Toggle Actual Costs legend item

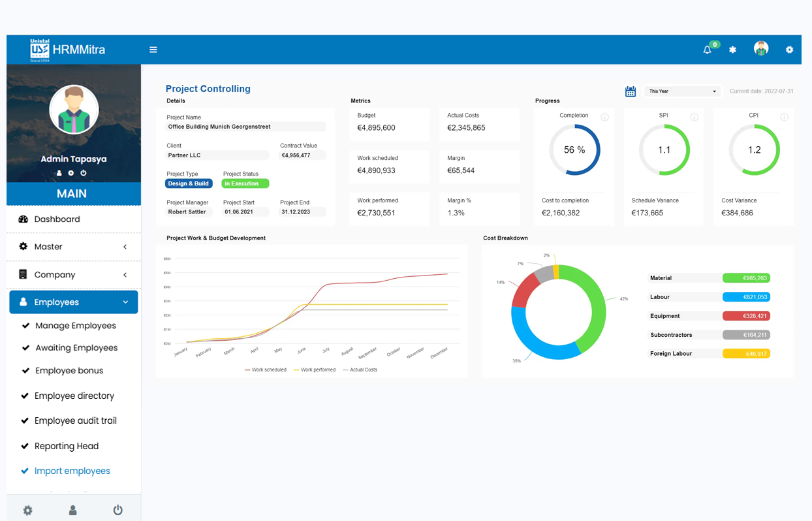pyautogui.click(x=360, y=370)
